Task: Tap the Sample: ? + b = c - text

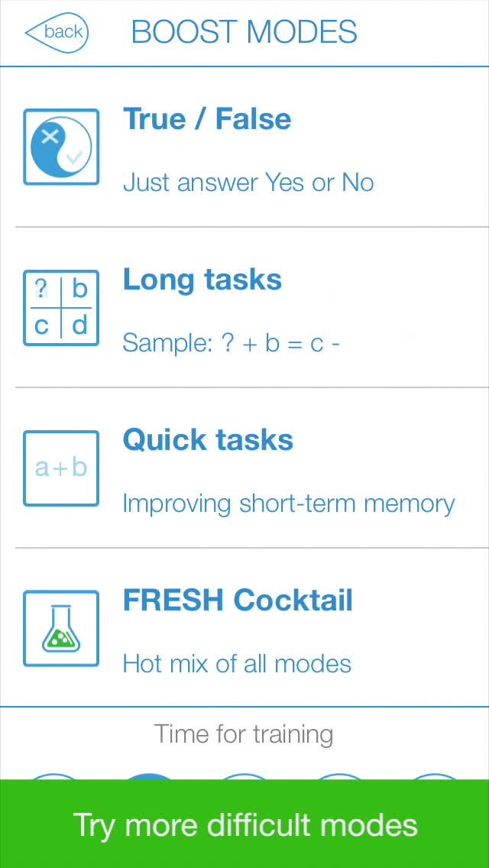Action: pos(231,343)
